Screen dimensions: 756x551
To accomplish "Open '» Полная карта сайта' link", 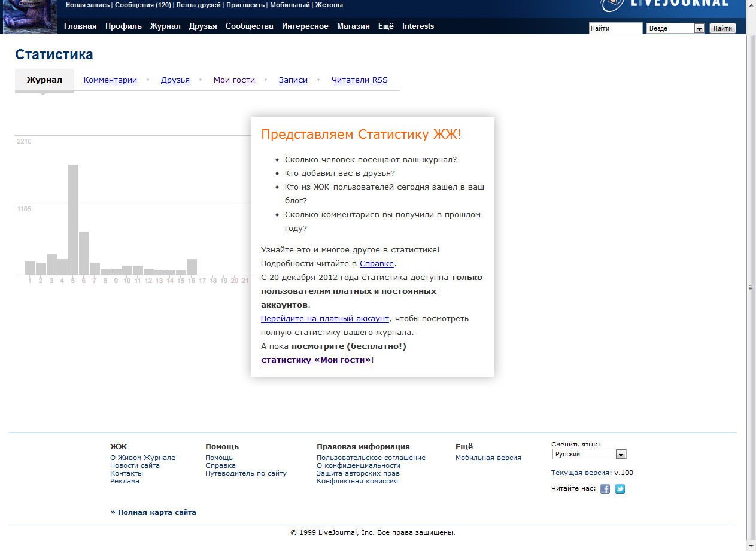I will [x=153, y=512].
